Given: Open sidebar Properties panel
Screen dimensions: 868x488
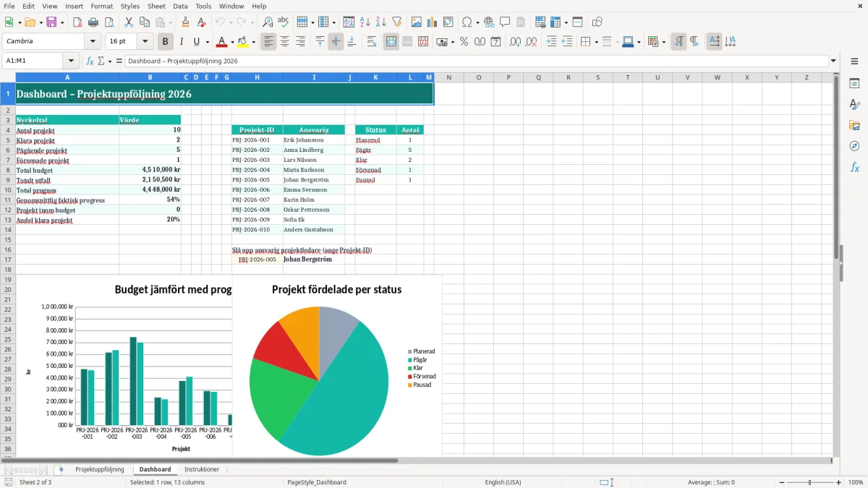Looking at the screenshot, I should click(x=854, y=83).
